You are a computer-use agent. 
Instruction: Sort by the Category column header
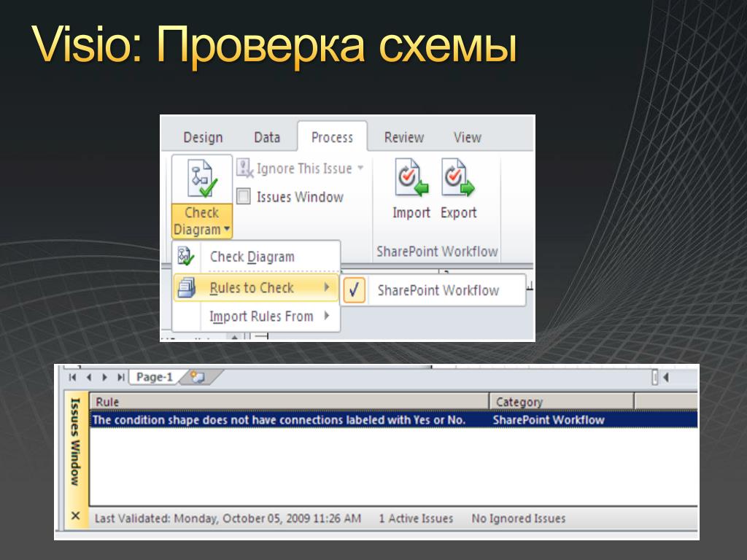pyautogui.click(x=562, y=402)
